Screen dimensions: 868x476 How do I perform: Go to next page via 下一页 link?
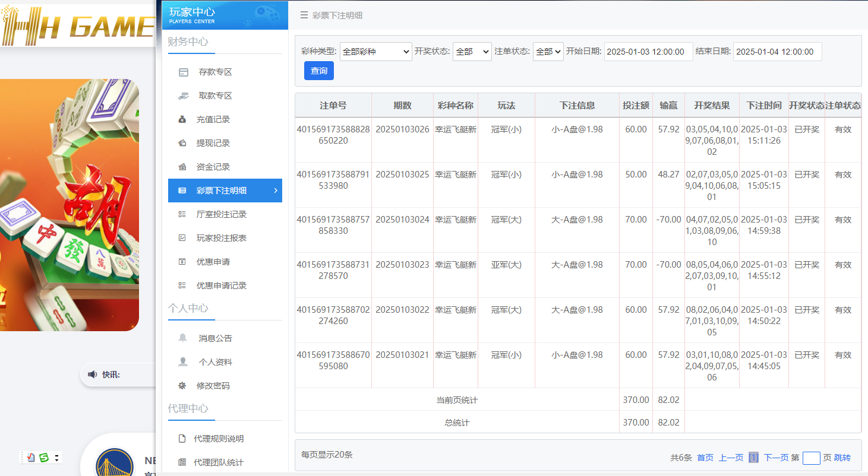(x=776, y=458)
